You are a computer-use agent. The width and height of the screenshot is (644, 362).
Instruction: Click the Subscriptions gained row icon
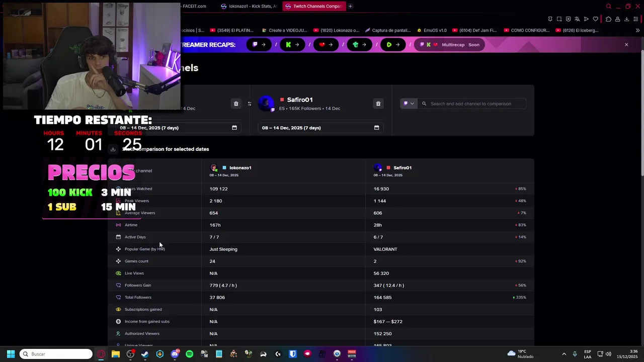point(118,309)
